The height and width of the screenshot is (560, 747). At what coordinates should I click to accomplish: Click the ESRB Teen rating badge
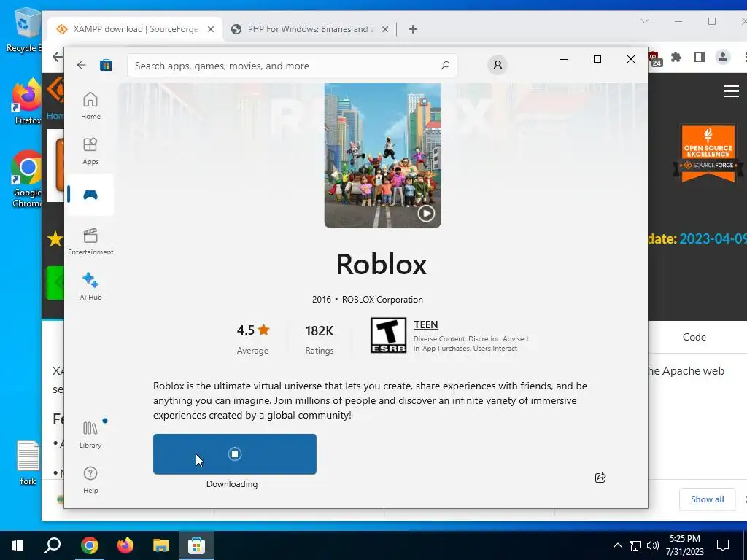[388, 335]
